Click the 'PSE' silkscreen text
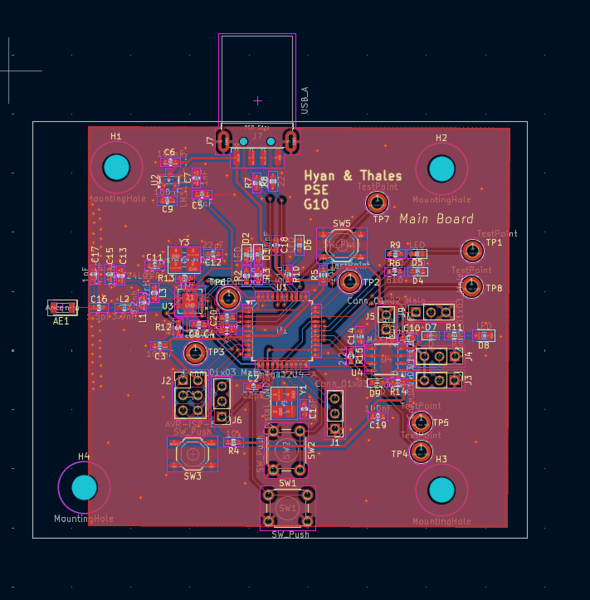 pos(316,190)
